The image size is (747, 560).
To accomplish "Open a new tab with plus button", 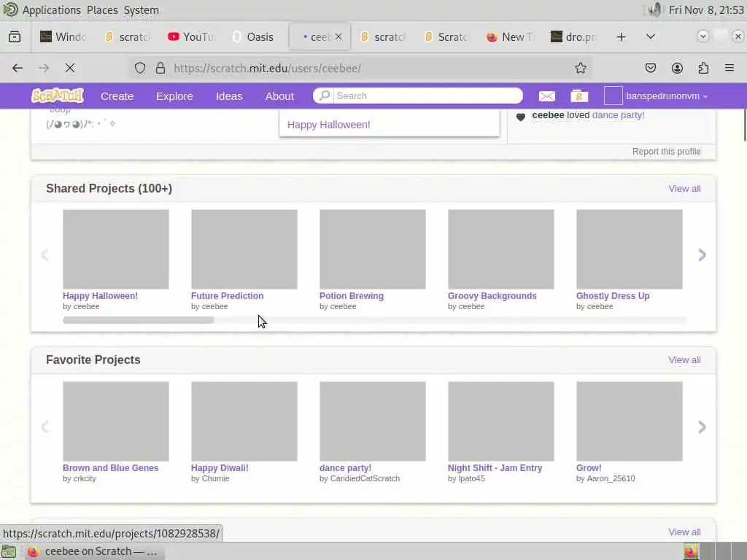I will pos(622,36).
